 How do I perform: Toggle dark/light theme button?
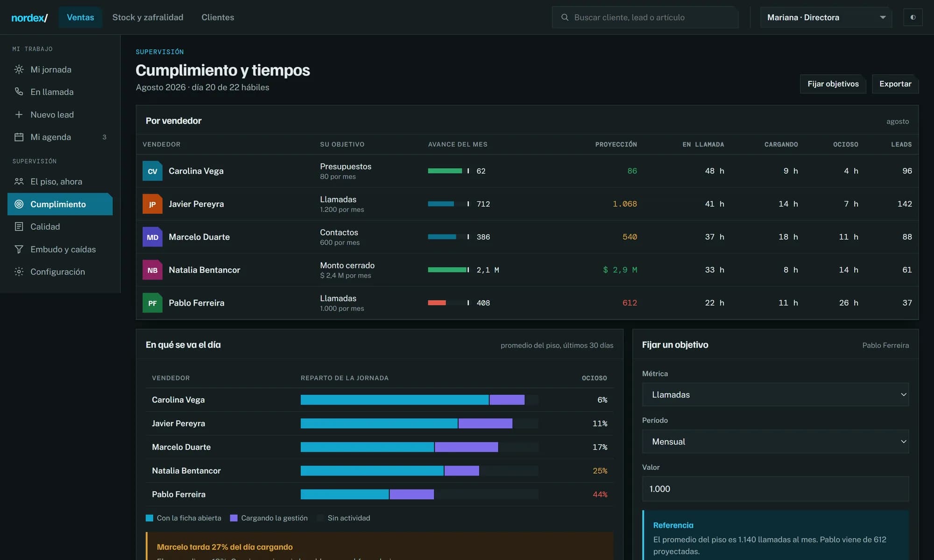[913, 17]
